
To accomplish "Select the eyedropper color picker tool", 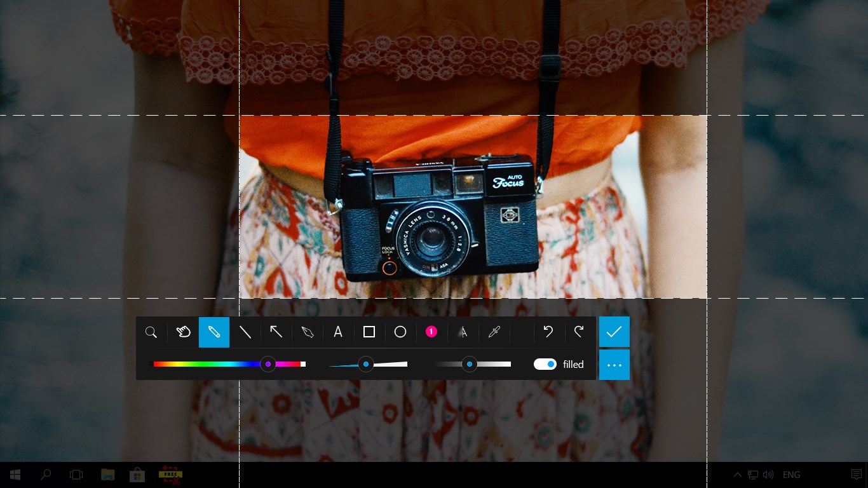I will [494, 332].
